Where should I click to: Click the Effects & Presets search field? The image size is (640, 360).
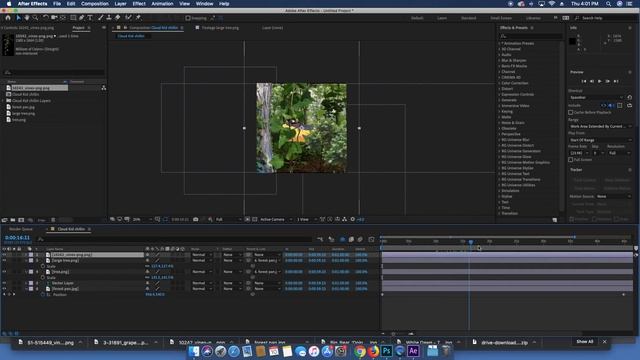click(x=531, y=36)
